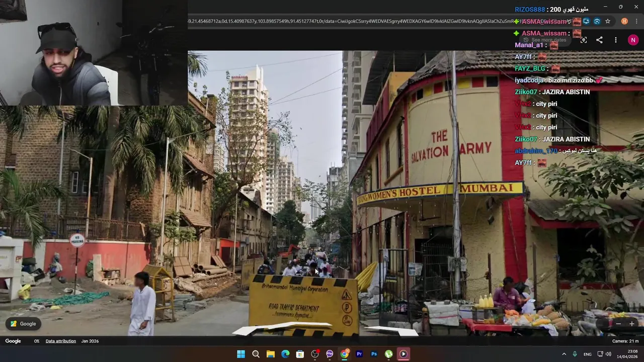The width and height of the screenshot is (644, 362).
Task: Open Google Lens search icon in address bar
Action: (597, 21)
